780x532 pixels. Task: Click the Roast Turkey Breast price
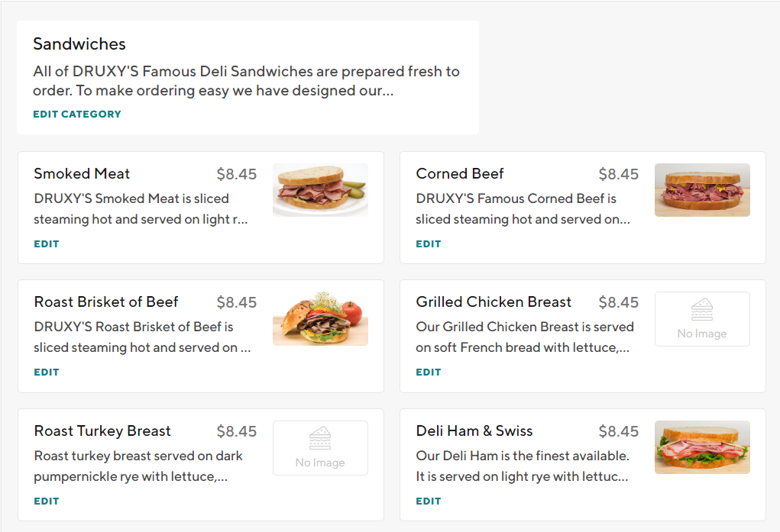point(237,432)
